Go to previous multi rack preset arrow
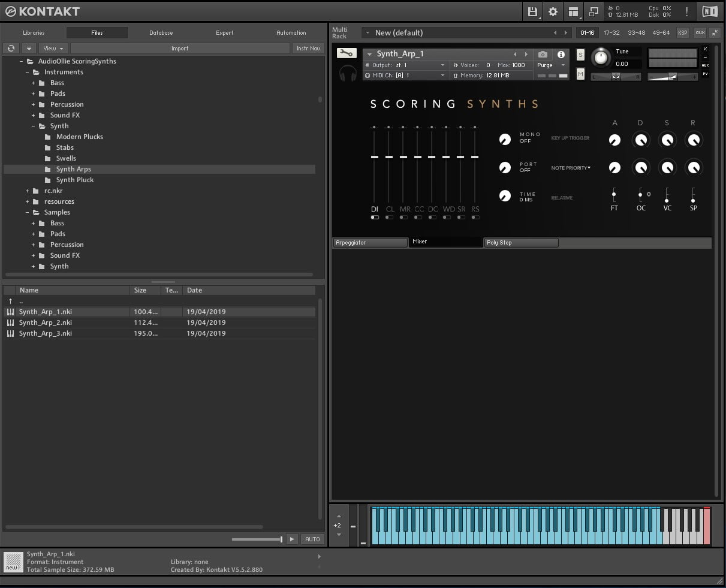726x588 pixels. tap(555, 33)
